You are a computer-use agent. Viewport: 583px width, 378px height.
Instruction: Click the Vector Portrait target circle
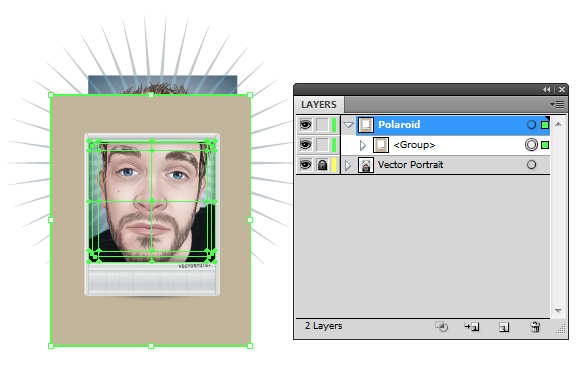pyautogui.click(x=531, y=165)
